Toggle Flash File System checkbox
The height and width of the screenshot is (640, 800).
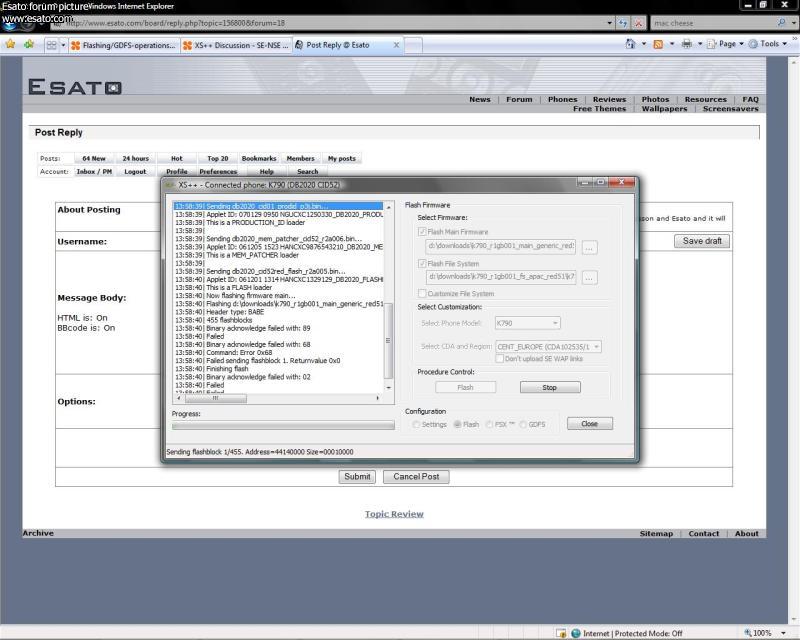coord(422,263)
